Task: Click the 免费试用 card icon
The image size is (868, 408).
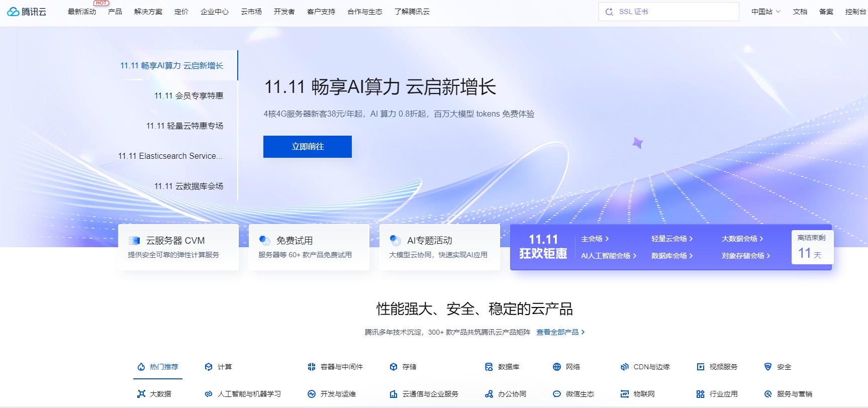Action: click(x=265, y=241)
